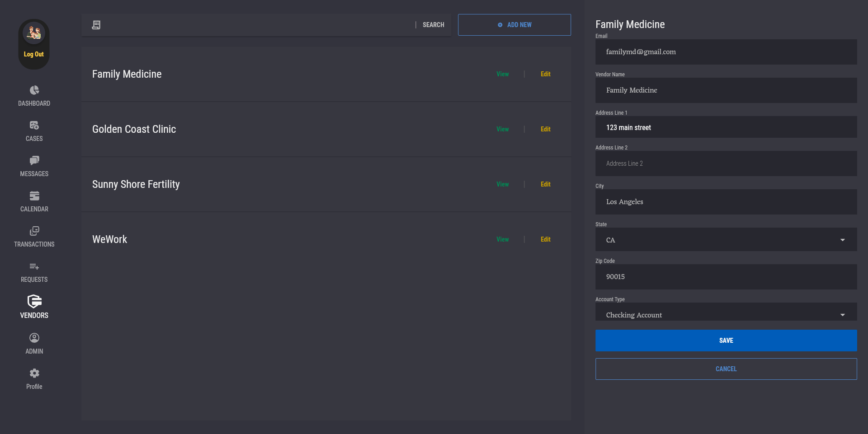Screen dimensions: 868x434
Task: Click the user avatar picture
Action: [34, 33]
